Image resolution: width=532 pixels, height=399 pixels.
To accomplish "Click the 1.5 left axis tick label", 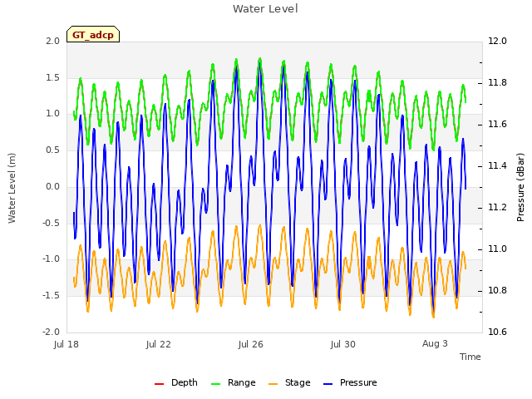I will click(x=53, y=77).
